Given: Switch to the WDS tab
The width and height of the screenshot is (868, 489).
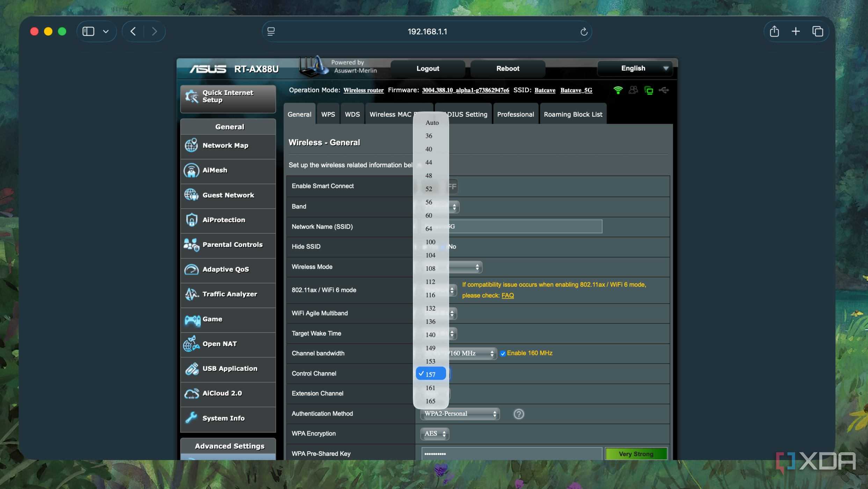Looking at the screenshot, I should pyautogui.click(x=352, y=114).
